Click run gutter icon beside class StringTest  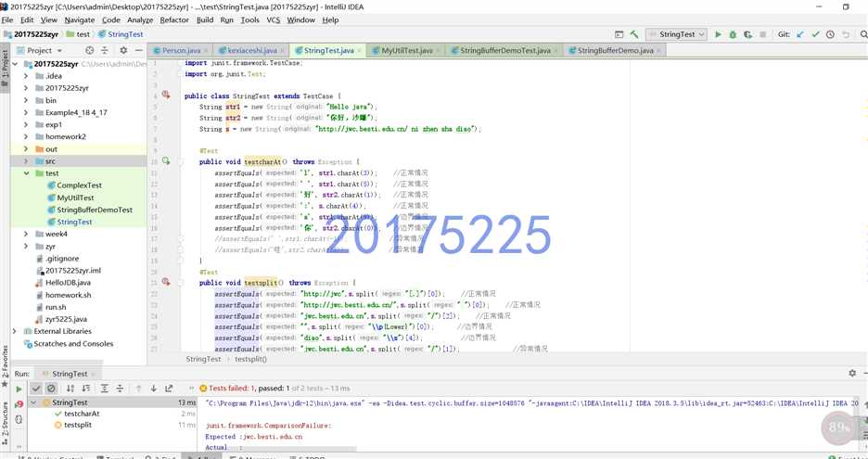[x=165, y=95]
